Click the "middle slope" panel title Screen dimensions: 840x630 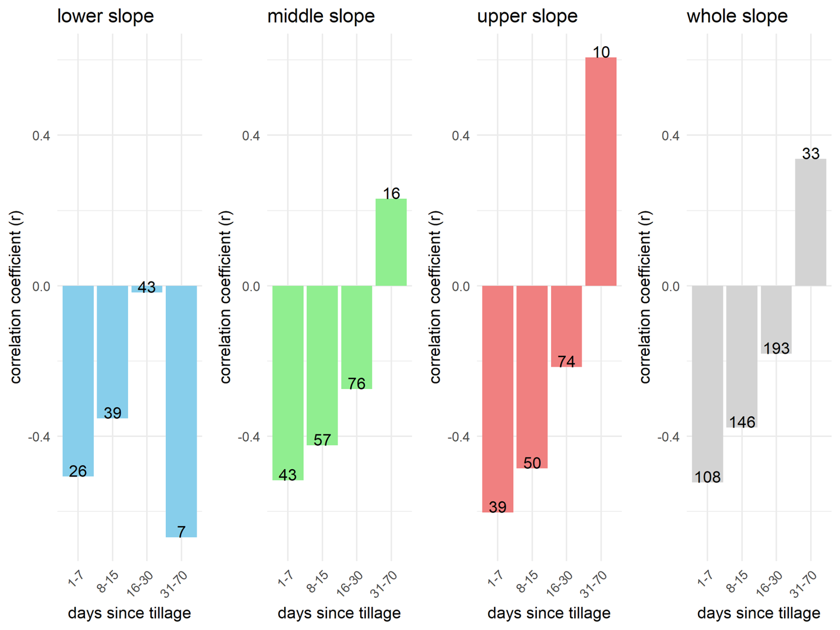pos(321,16)
